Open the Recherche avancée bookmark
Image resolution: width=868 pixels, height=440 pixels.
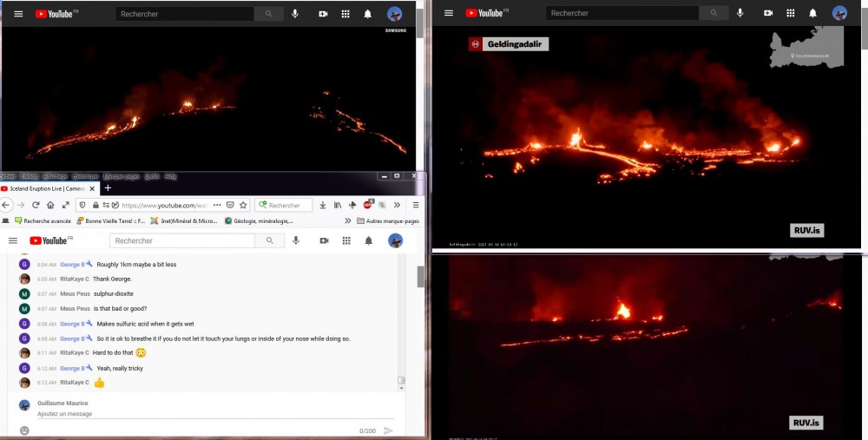[43, 220]
